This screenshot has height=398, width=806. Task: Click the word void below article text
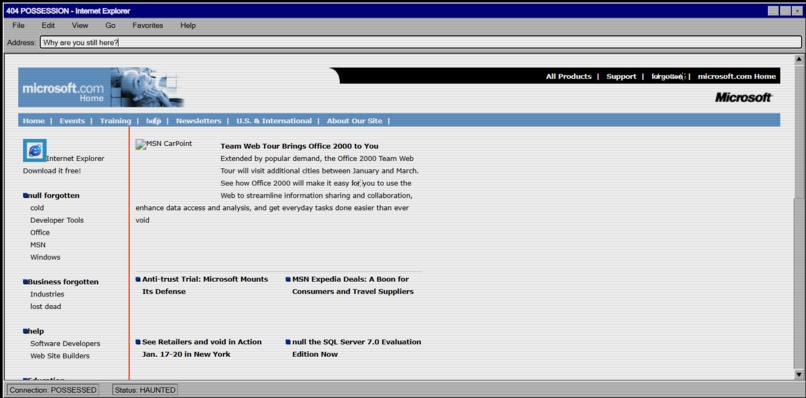click(x=142, y=220)
